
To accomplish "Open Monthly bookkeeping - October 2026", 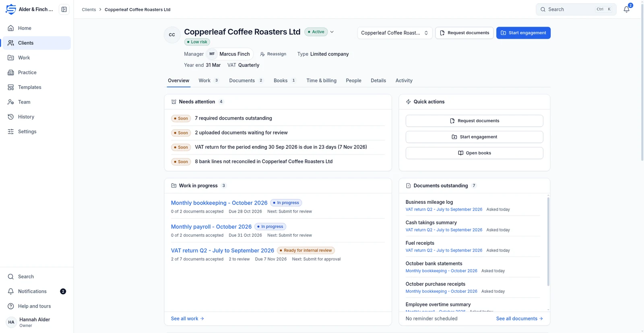I will coord(219,203).
